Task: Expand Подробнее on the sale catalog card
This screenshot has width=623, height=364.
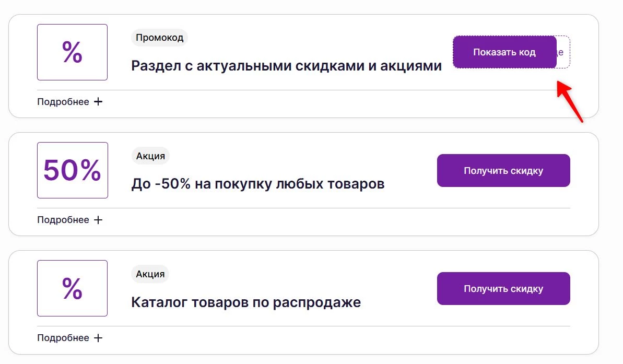Action: [x=63, y=337]
